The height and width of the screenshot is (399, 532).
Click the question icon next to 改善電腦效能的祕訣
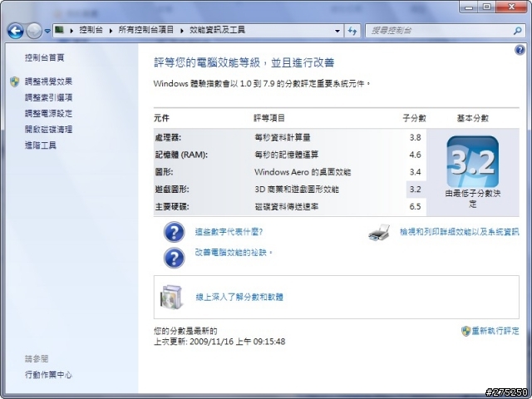[174, 258]
